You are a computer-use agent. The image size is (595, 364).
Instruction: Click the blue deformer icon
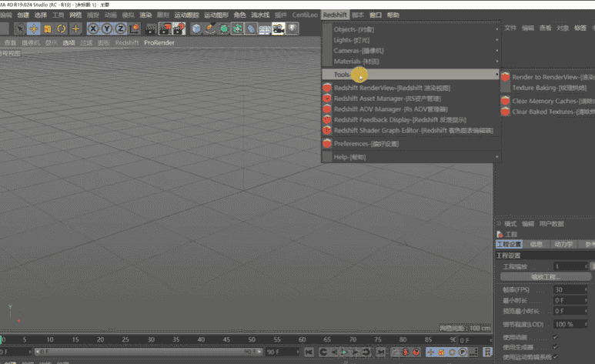click(251, 28)
